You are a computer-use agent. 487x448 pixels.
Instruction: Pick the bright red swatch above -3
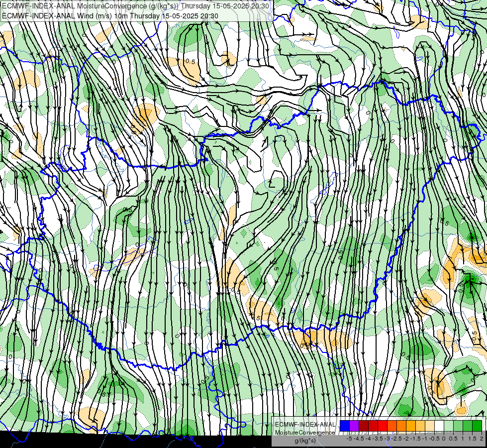[x=383, y=426]
